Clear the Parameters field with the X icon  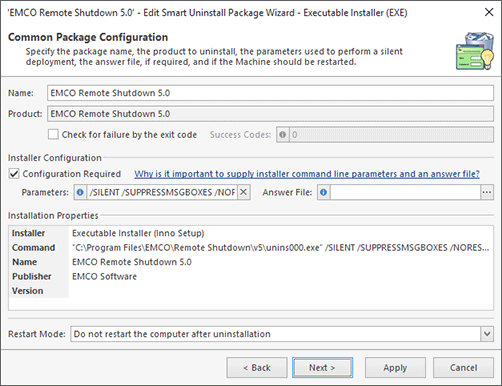244,192
